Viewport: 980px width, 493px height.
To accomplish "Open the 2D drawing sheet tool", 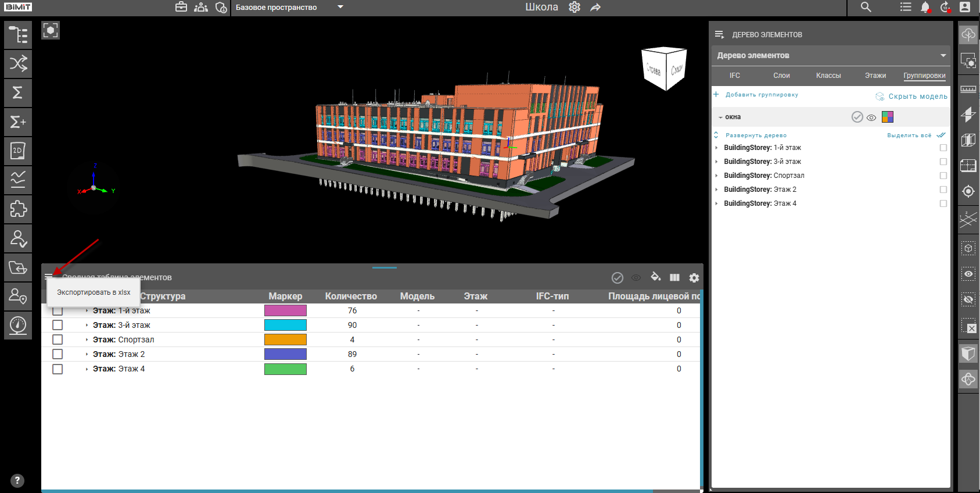I will pos(18,151).
